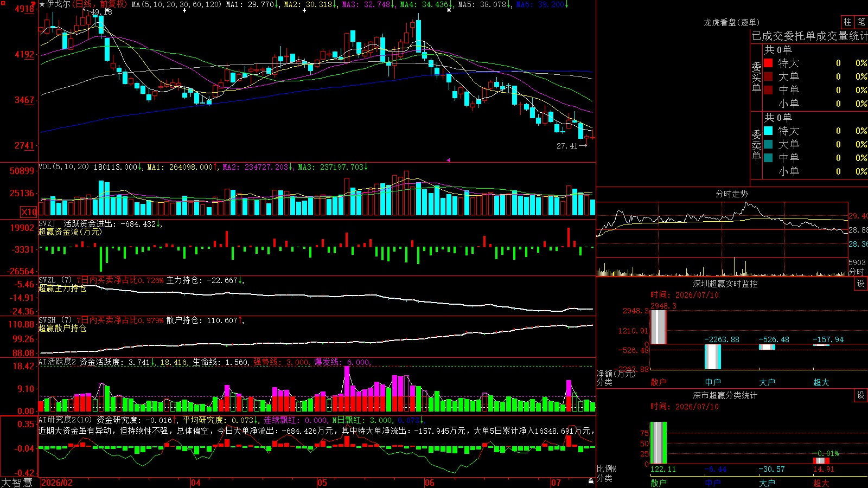Viewport: 868px width, 488px height.
Task: Click the 柱 button in the 龙虎看盘 panel
Action: pyautogui.click(x=847, y=22)
